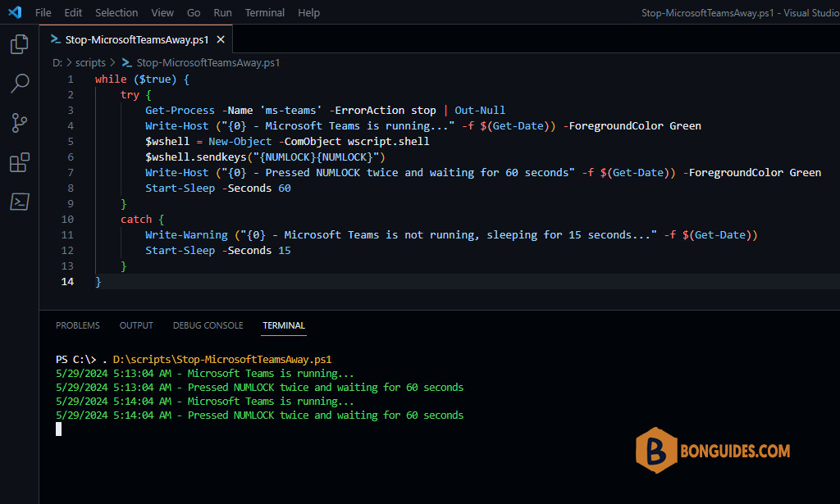This screenshot has width=840, height=504.
Task: Open the Extensions view
Action: click(x=20, y=162)
